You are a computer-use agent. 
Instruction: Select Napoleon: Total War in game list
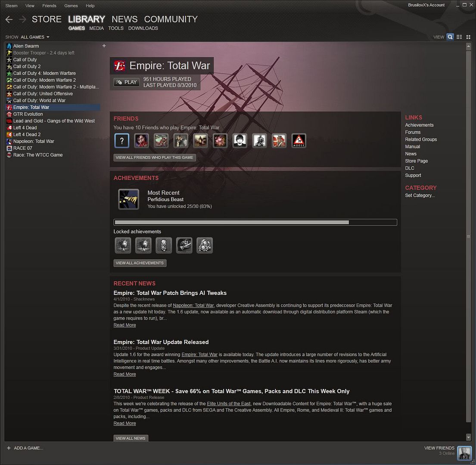point(34,141)
